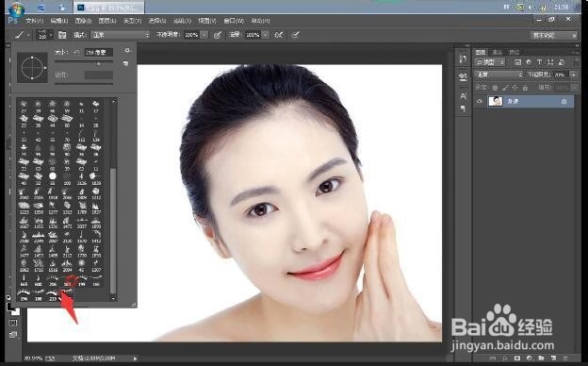This screenshot has height=366, width=588.
Task: Open the Character panel icon
Action: [463, 95]
